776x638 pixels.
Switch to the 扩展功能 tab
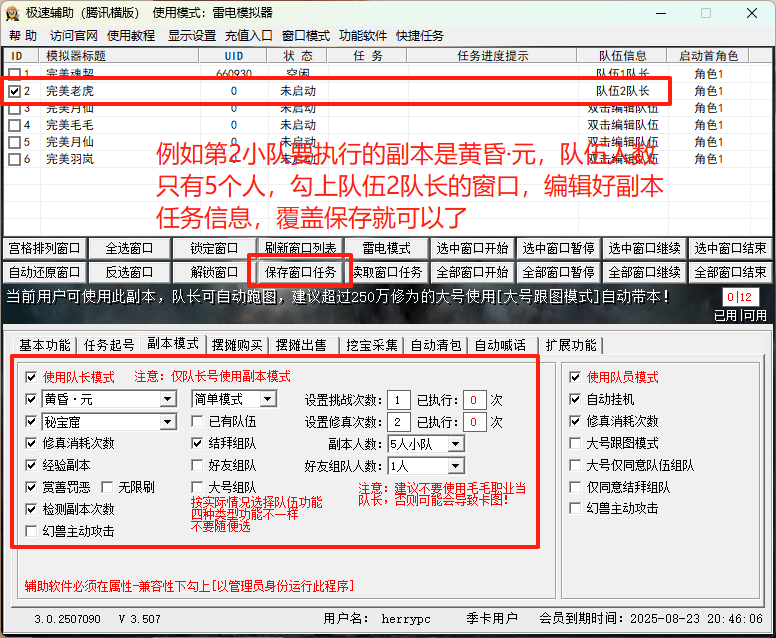(x=571, y=345)
